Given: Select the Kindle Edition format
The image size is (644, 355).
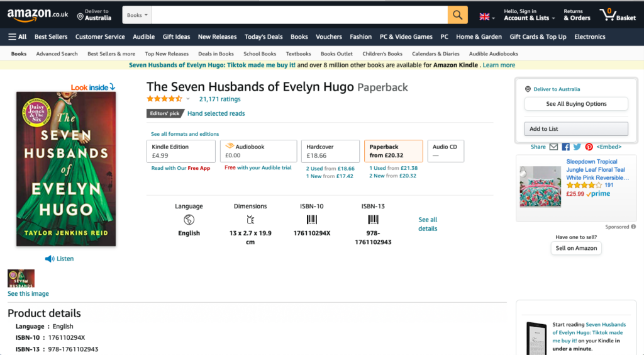Looking at the screenshot, I should coord(180,151).
